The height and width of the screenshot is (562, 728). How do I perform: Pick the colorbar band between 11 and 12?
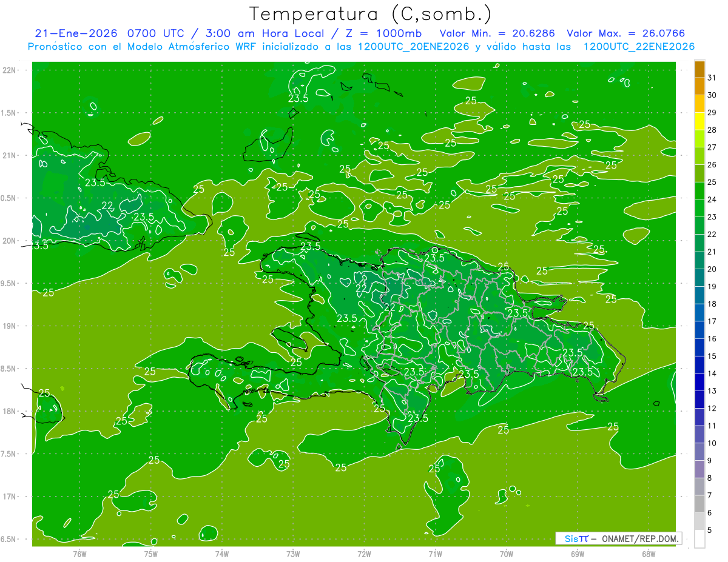[x=699, y=417]
